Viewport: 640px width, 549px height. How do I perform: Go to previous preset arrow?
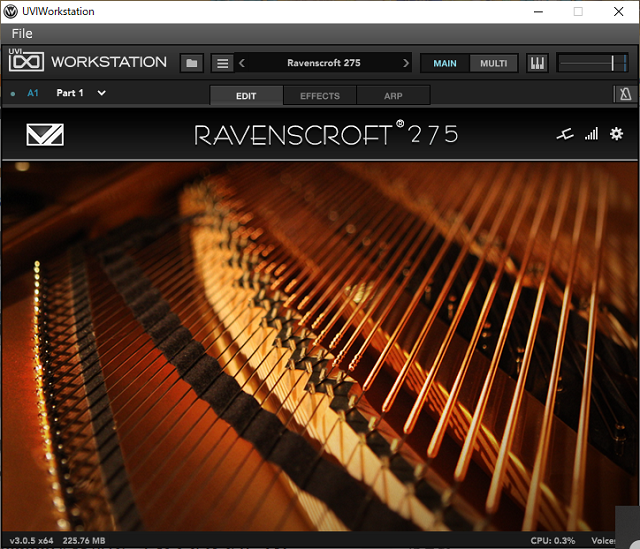(242, 63)
